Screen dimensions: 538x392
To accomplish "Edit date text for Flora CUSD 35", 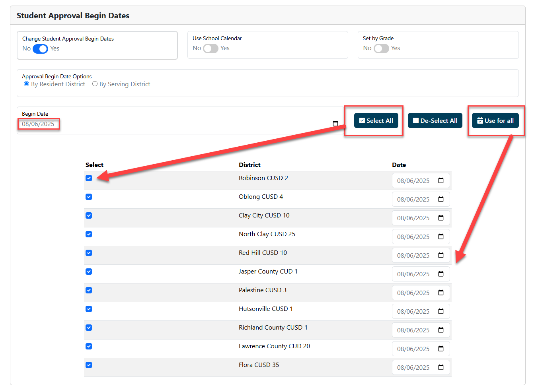I will (x=413, y=367).
